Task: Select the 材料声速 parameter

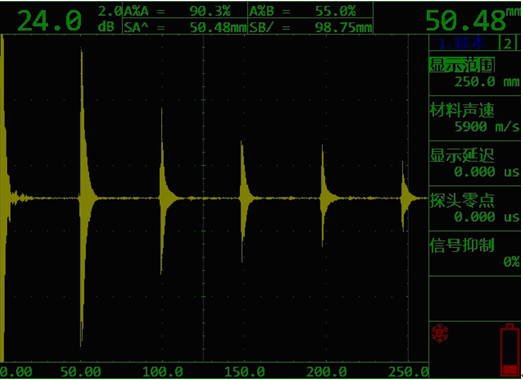Action: 462,110
